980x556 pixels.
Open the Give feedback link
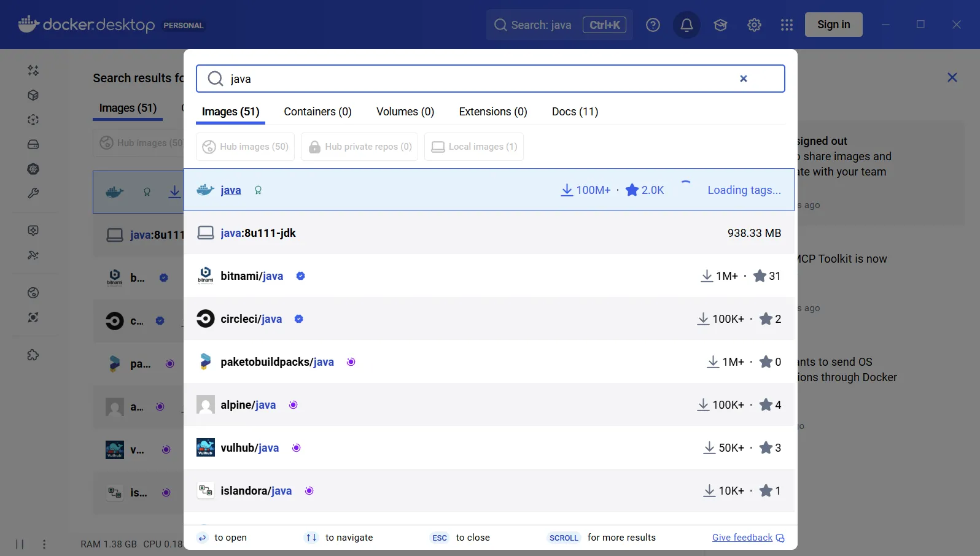[x=742, y=538]
